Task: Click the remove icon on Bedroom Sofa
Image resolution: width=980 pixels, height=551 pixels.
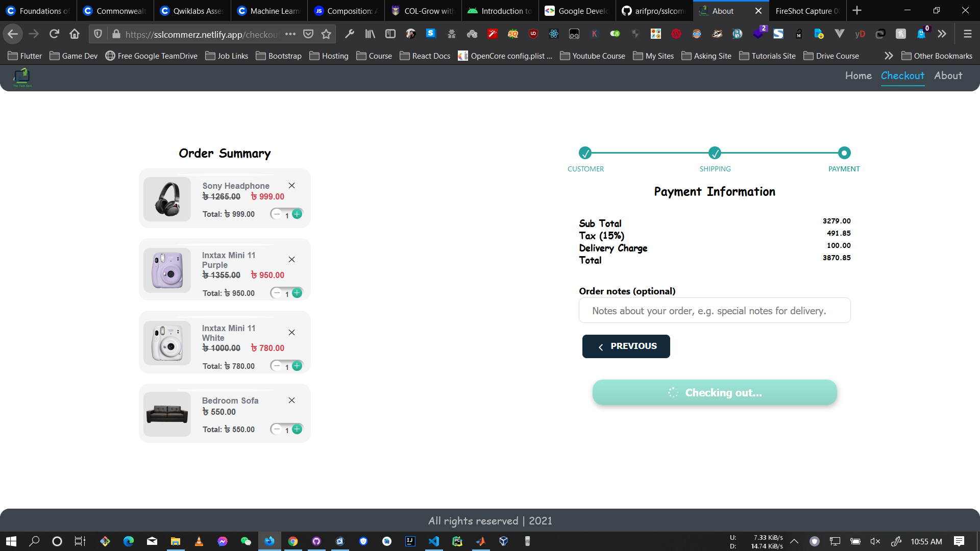Action: pyautogui.click(x=291, y=399)
